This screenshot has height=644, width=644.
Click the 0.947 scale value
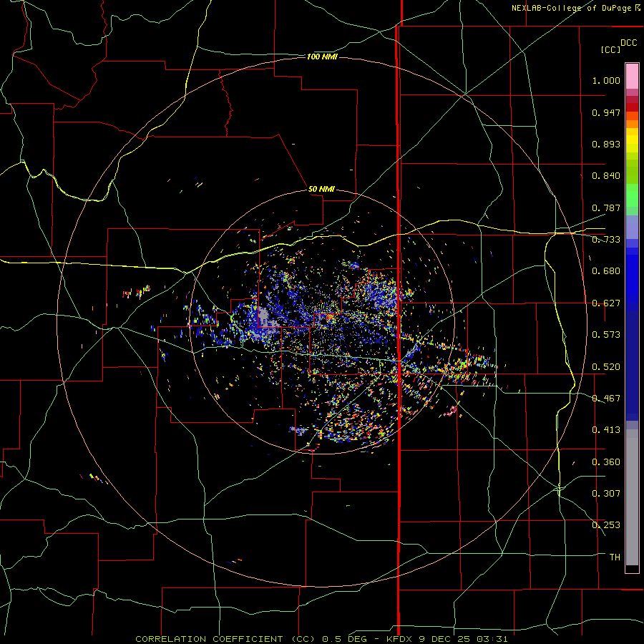pyautogui.click(x=606, y=112)
